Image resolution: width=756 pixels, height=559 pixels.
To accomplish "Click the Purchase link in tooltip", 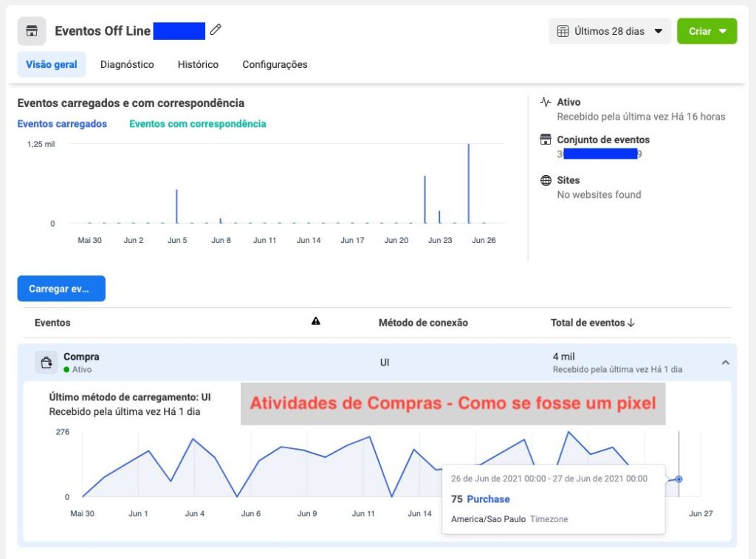I will tap(488, 499).
